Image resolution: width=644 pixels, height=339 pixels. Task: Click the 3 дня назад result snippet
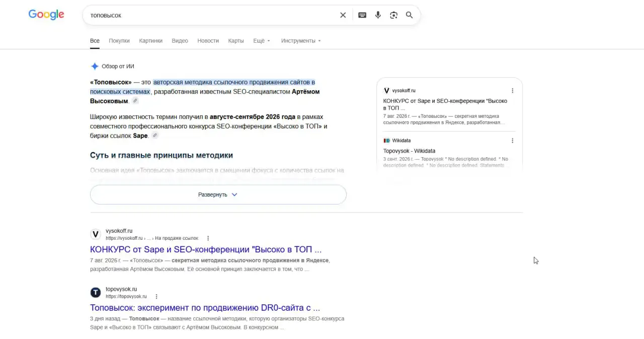tap(217, 323)
